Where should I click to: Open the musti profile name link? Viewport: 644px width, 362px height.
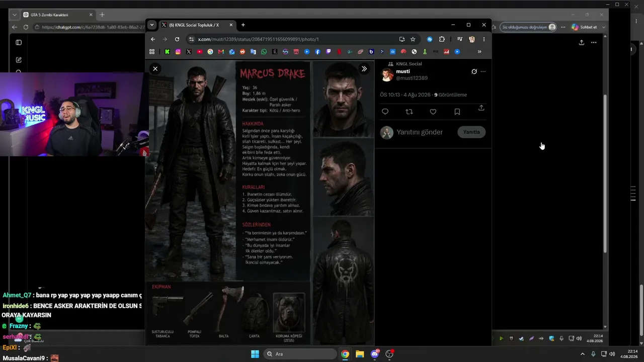(403, 71)
